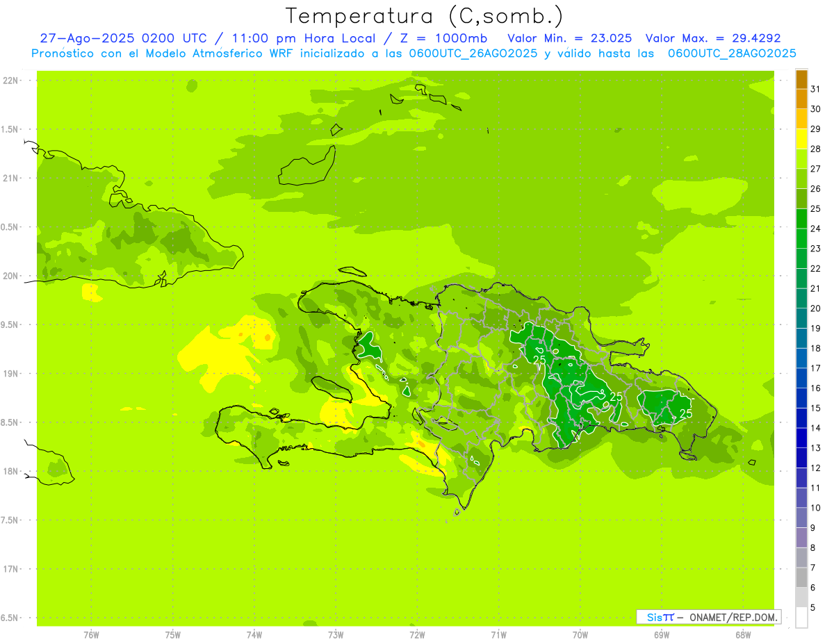Click the '73W' longitude label
This screenshot has width=834, height=644.
tap(336, 634)
